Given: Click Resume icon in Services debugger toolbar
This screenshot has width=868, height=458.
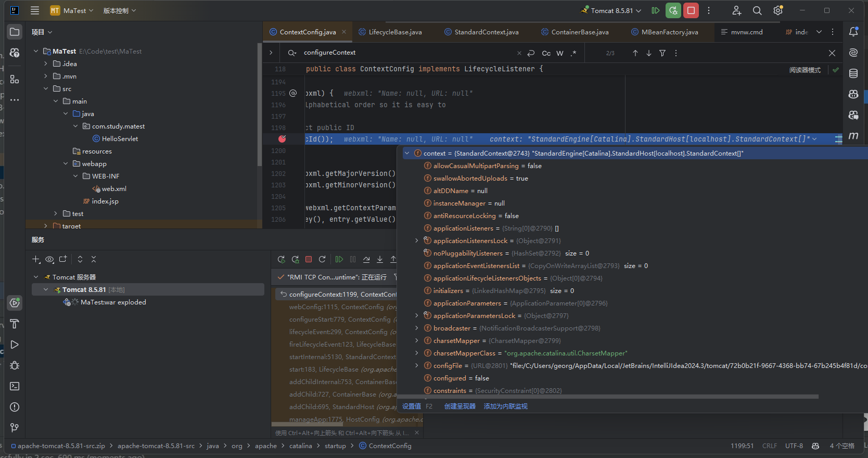Looking at the screenshot, I should coord(339,259).
